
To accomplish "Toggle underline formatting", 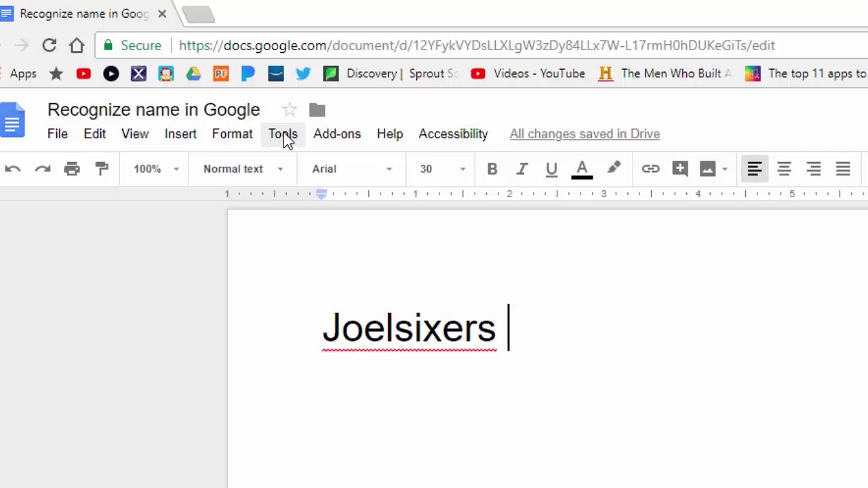I will 551,169.
